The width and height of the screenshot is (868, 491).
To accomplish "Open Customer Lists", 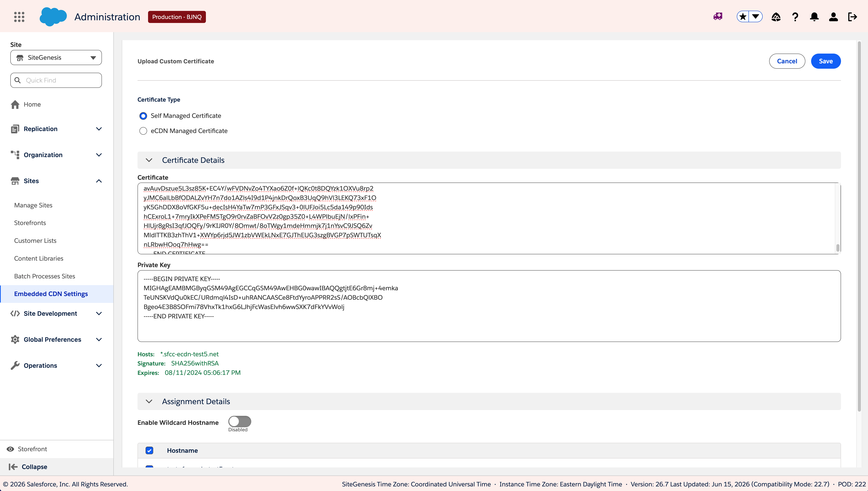I will point(35,241).
